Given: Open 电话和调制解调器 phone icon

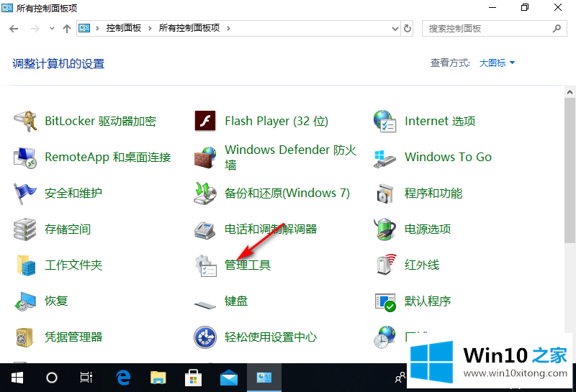Looking at the screenshot, I should pos(205,229).
